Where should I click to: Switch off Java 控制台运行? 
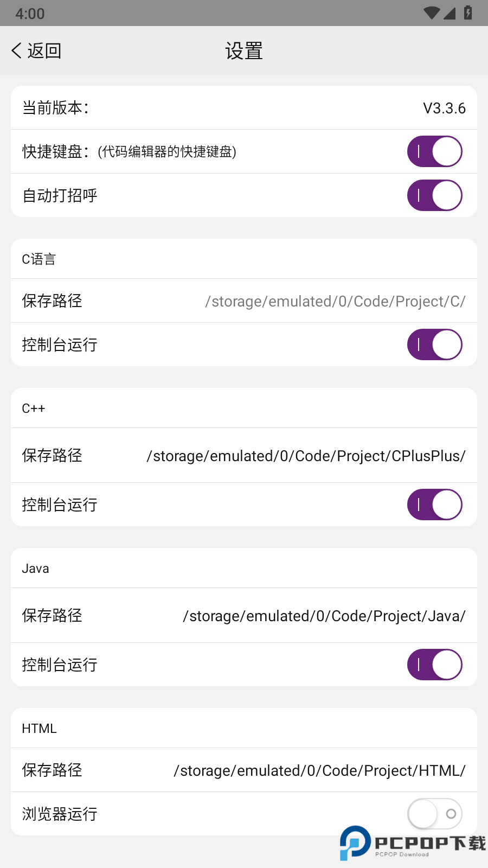coord(434,665)
